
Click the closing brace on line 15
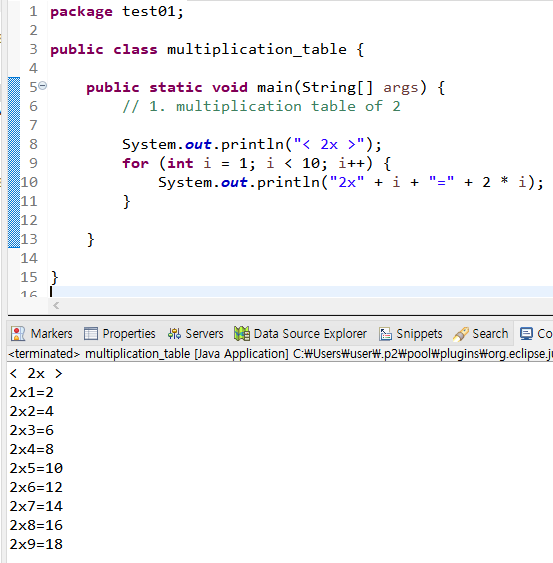coord(54,278)
